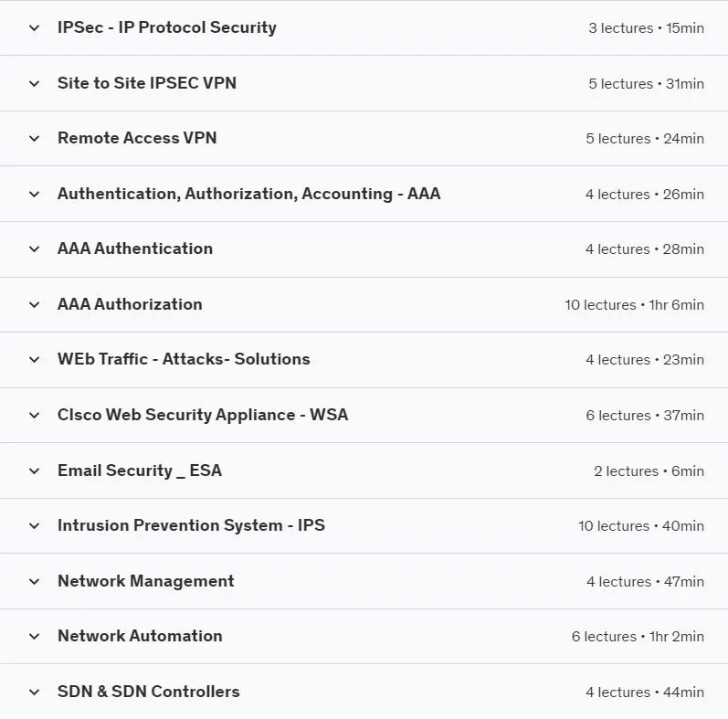Viewport: 728px width, 719px height.
Task: Expand WEb Traffic - Attacks- Solutions chevron
Action: tap(35, 360)
